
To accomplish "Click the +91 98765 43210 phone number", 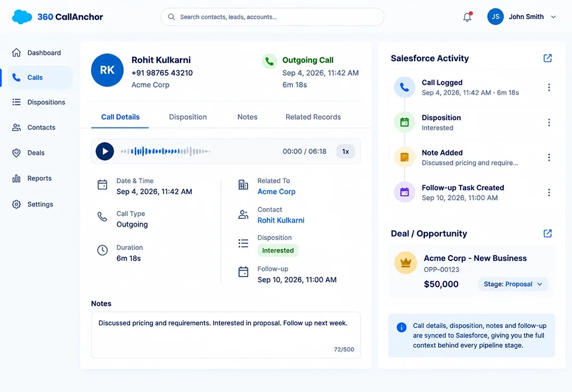I will [x=162, y=73].
